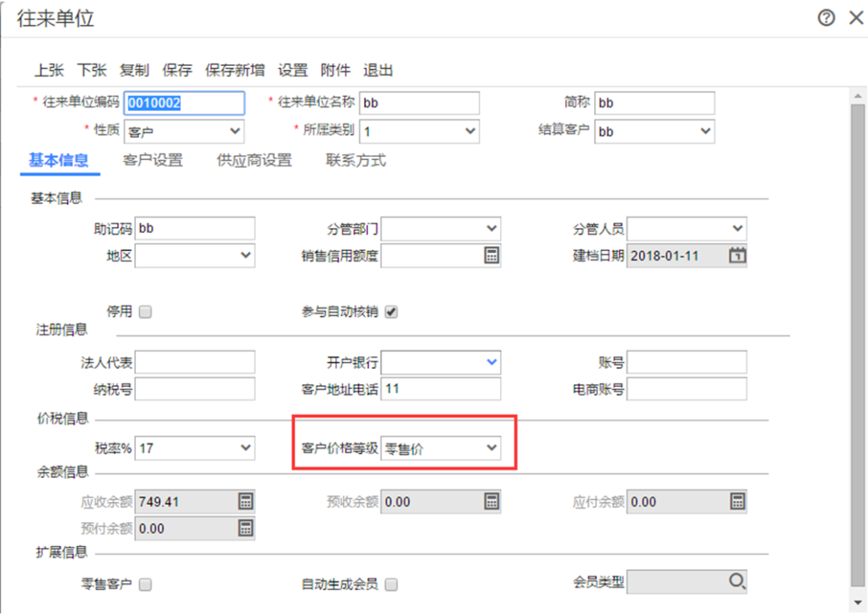Click the 助记码 input field
This screenshot has width=868, height=615.
(x=194, y=228)
